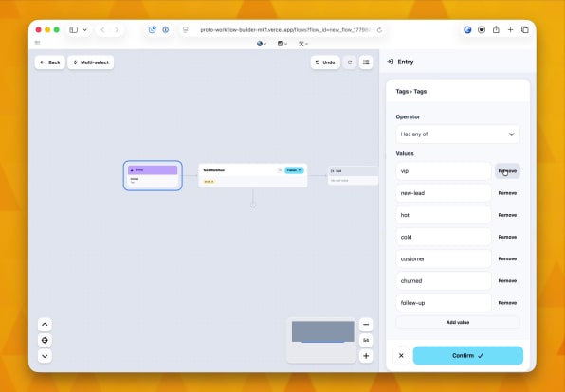
Task: Select the Exit node on canvas
Action: [x=353, y=175]
